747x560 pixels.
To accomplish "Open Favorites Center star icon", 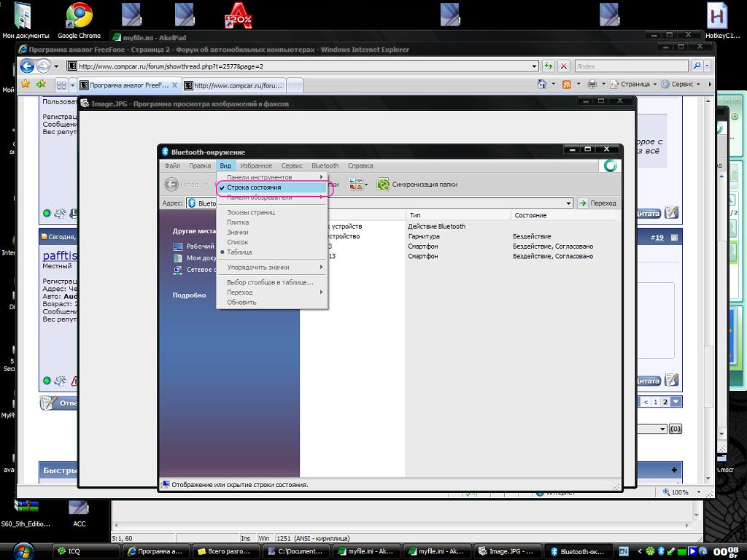I will tap(26, 85).
